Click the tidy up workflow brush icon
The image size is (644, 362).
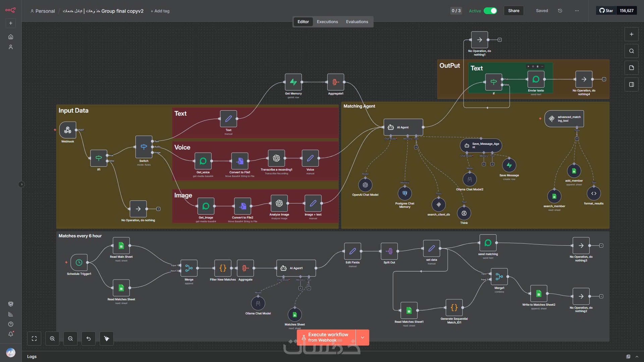click(107, 339)
